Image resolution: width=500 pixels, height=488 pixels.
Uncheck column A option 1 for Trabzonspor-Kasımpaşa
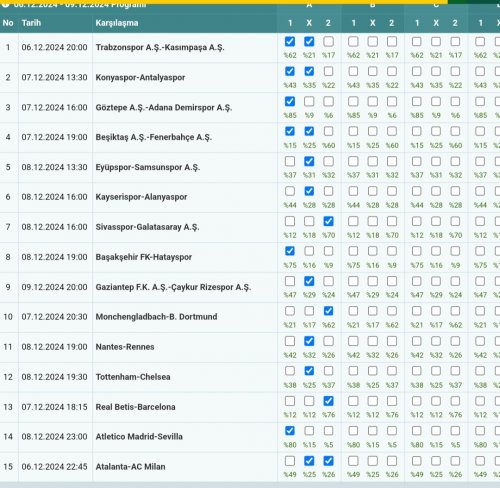click(x=290, y=42)
